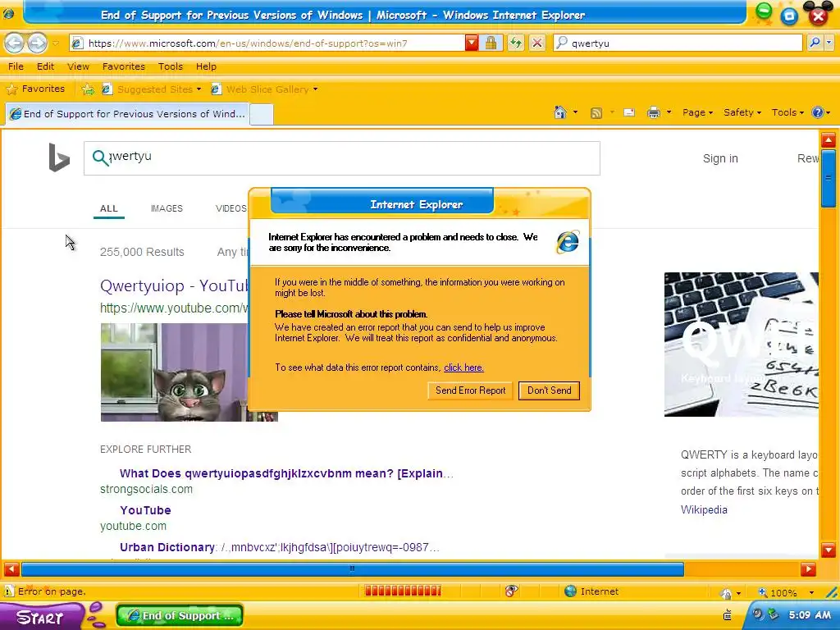Viewport: 840px width, 630px height.
Task: Open the Page command menu
Action: click(697, 112)
